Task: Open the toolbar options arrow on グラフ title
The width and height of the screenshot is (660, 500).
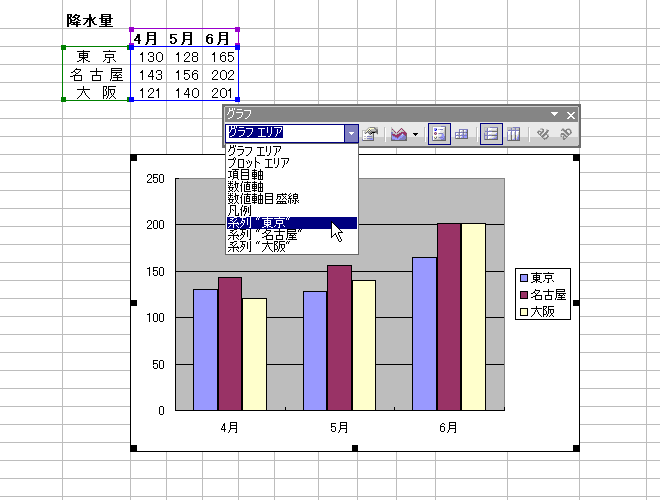Action: pyautogui.click(x=555, y=114)
